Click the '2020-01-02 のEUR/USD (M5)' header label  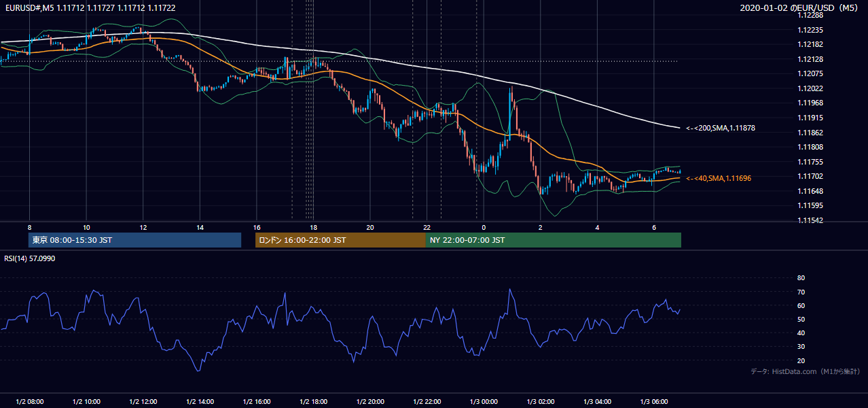[800, 7]
